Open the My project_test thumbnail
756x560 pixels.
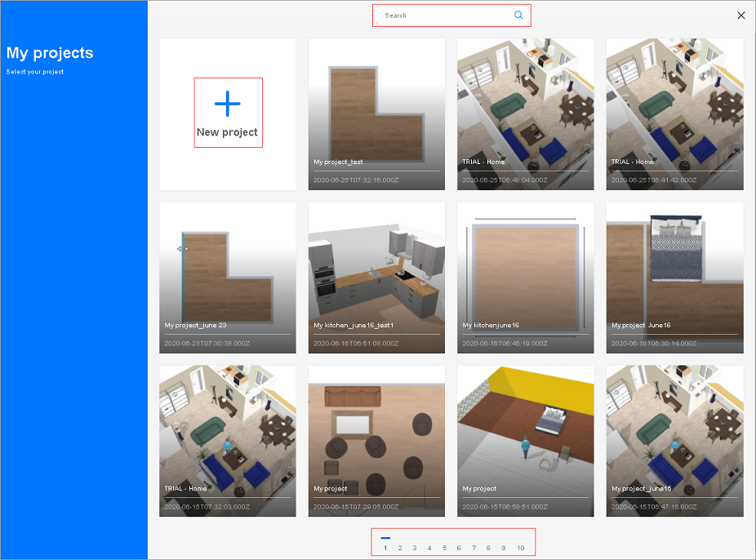[376, 114]
